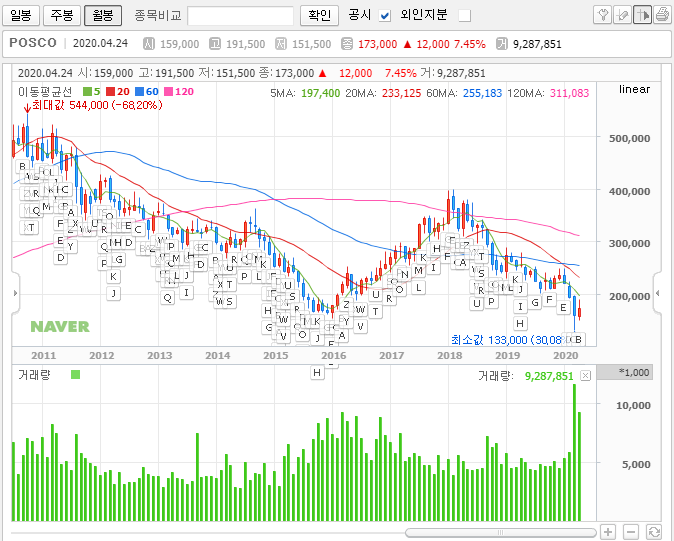The width and height of the screenshot is (674, 541).
Task: Click the H disclosure marker below the 2016 label
Action: point(317,373)
